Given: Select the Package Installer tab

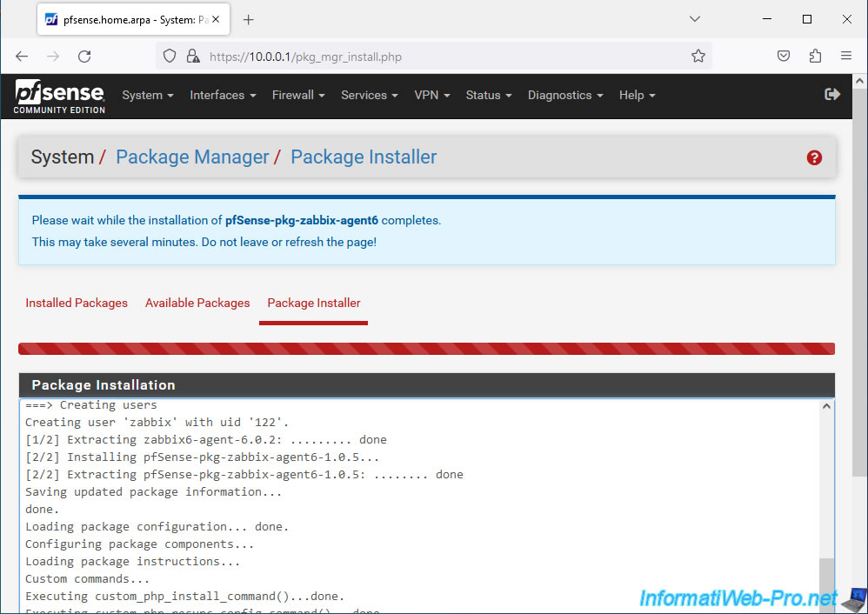Looking at the screenshot, I should coord(314,303).
